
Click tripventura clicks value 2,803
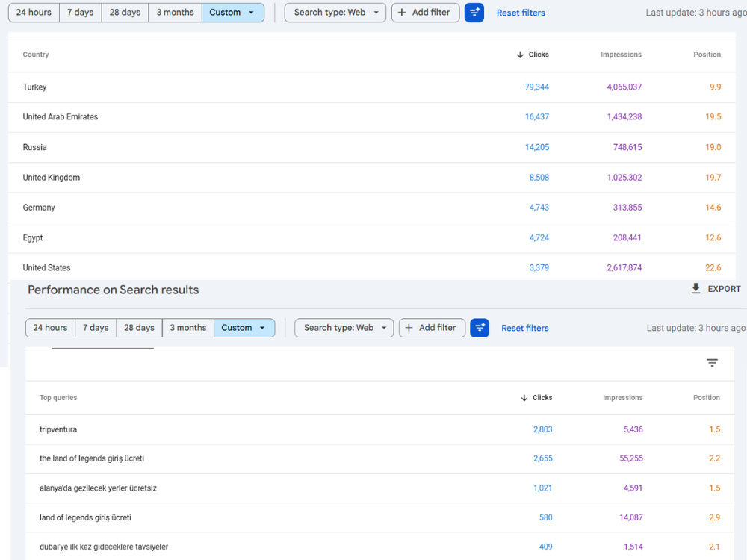(x=542, y=429)
